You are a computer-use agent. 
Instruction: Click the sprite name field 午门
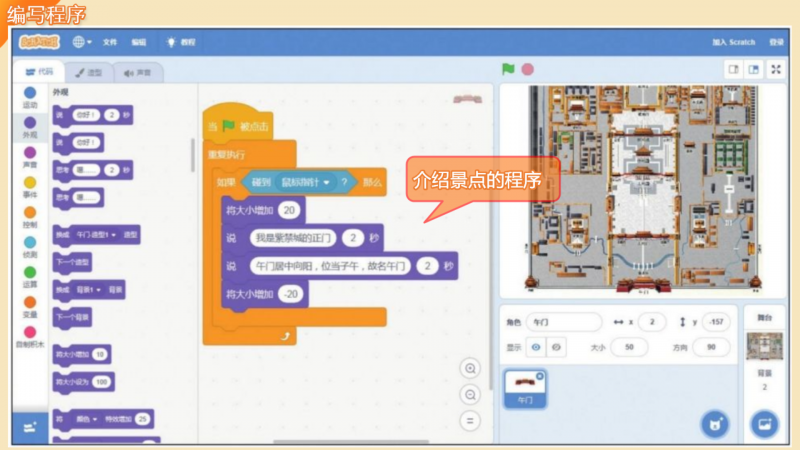[564, 322]
